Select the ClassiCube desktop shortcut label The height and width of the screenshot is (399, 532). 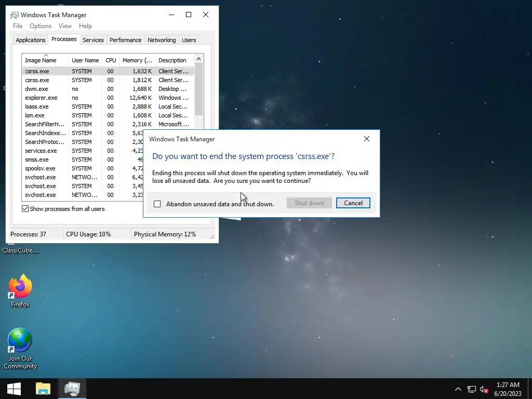(x=20, y=250)
